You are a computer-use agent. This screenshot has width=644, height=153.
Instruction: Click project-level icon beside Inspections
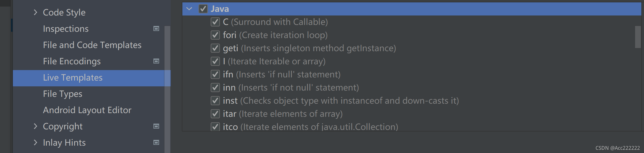pos(156,29)
